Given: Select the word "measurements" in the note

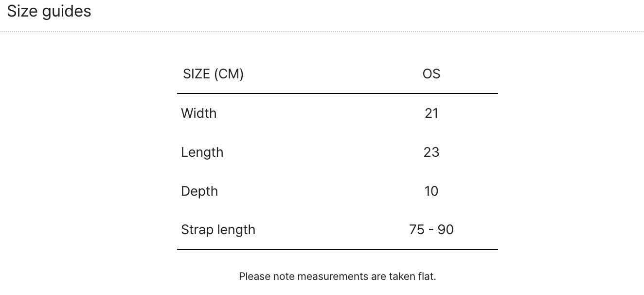Looking at the screenshot, I should (x=333, y=277).
